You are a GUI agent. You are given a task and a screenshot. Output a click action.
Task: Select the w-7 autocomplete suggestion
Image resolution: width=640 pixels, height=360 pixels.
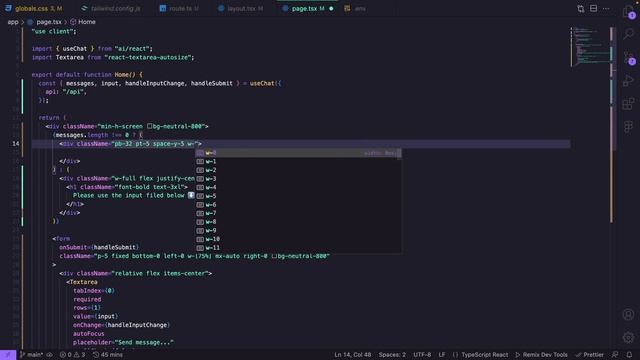click(298, 213)
